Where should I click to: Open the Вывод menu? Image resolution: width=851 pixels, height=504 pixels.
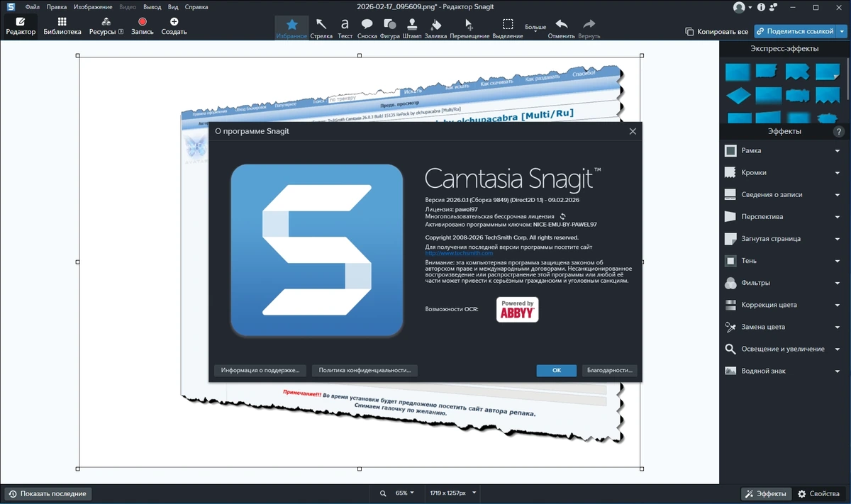coord(152,7)
